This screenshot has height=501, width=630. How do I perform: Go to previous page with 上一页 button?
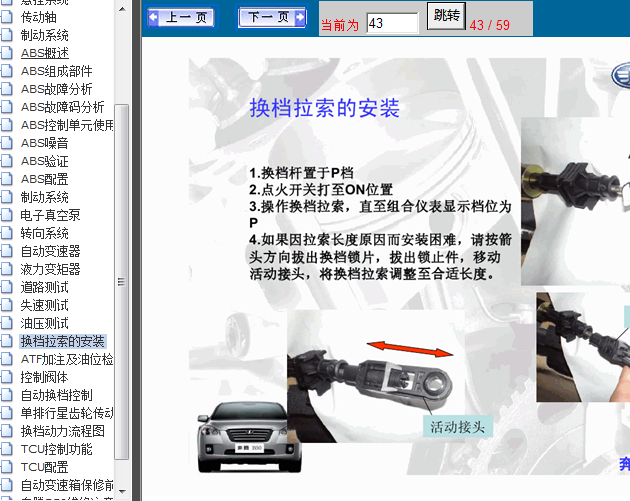[x=182, y=17]
